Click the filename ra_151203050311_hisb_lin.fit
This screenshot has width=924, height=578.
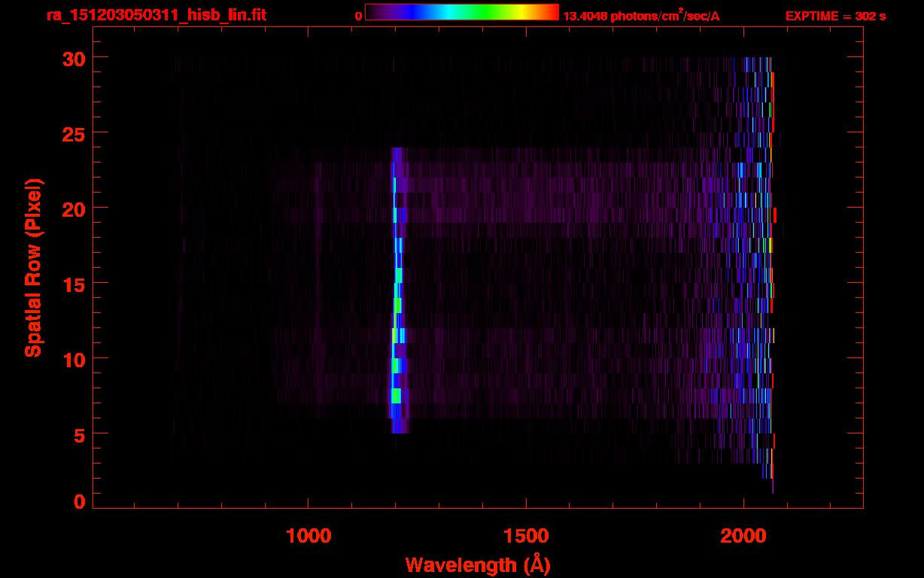pyautogui.click(x=155, y=15)
